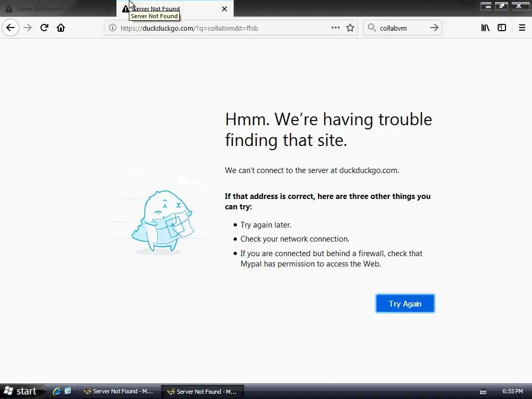Switch to first Server Not Found tab

58,9
